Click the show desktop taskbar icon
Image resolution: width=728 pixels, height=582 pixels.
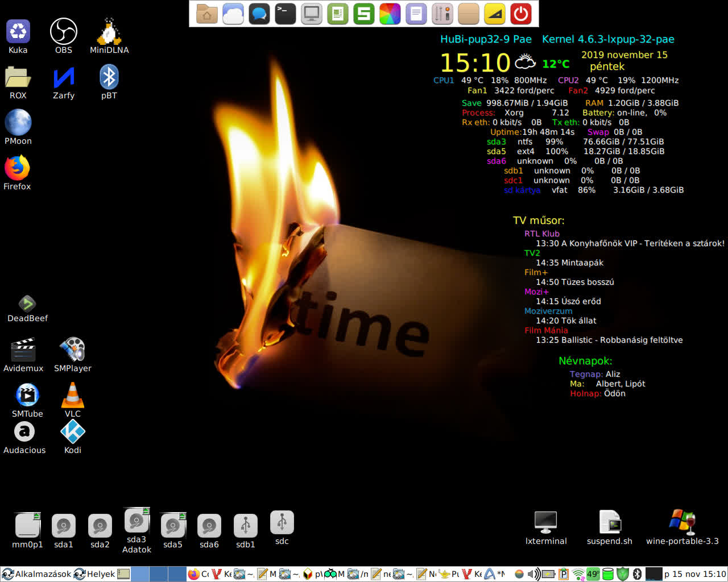click(x=123, y=574)
